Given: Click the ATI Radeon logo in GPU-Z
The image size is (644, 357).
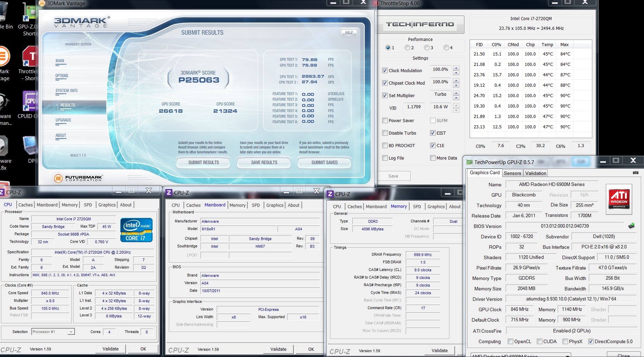Looking at the screenshot, I should [x=619, y=199].
